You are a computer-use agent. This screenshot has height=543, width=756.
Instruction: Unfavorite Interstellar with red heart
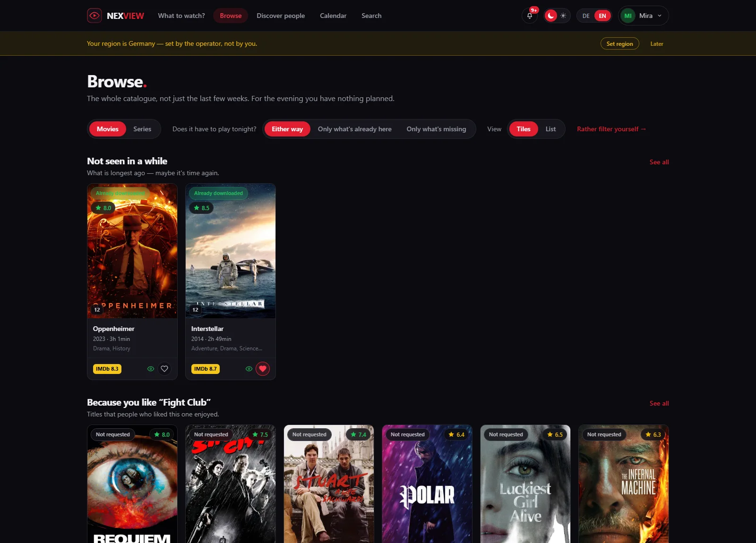click(x=263, y=369)
